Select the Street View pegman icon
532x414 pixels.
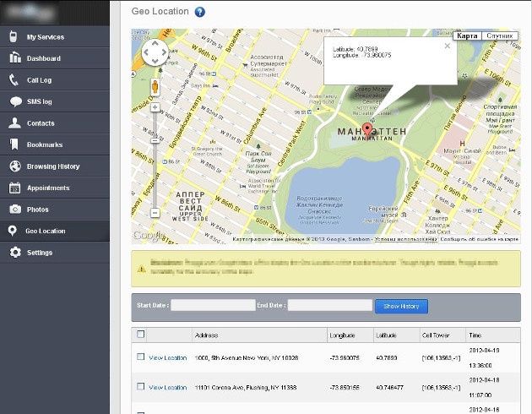coord(155,86)
